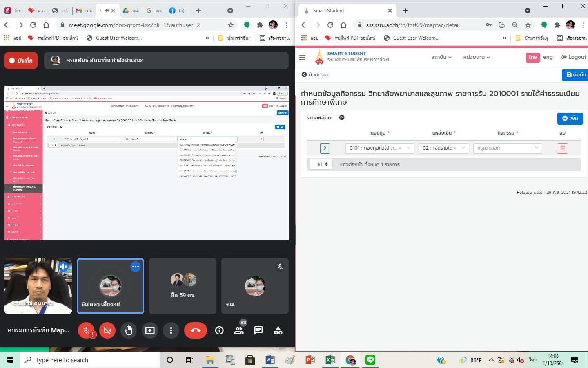Delete the row with the red trash icon

pyautogui.click(x=562, y=148)
